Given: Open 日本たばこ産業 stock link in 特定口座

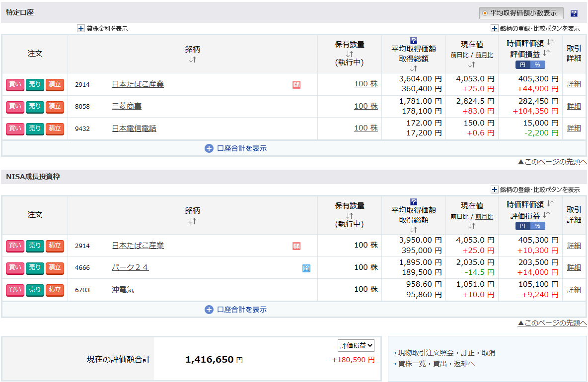Looking at the screenshot, I should point(138,85).
